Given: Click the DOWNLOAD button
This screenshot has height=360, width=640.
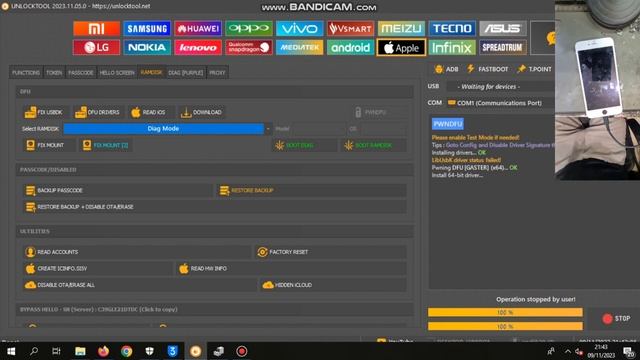Looking at the screenshot, I should coord(201,112).
